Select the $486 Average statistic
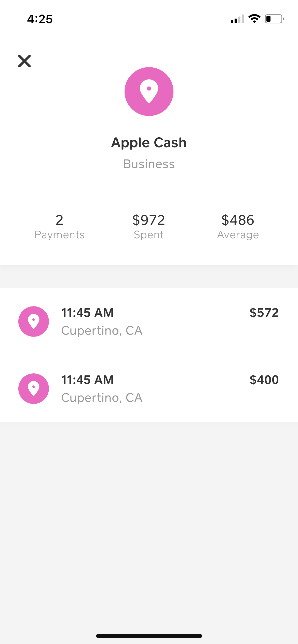Image resolution: width=298 pixels, height=644 pixels. [x=238, y=227]
